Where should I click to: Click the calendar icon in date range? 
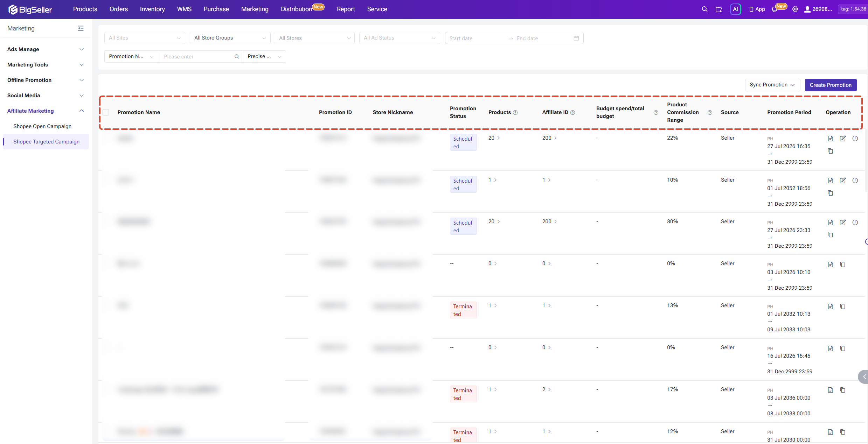tap(576, 38)
